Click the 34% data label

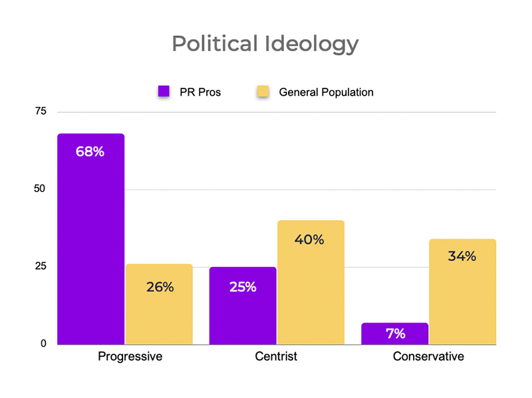tap(462, 256)
